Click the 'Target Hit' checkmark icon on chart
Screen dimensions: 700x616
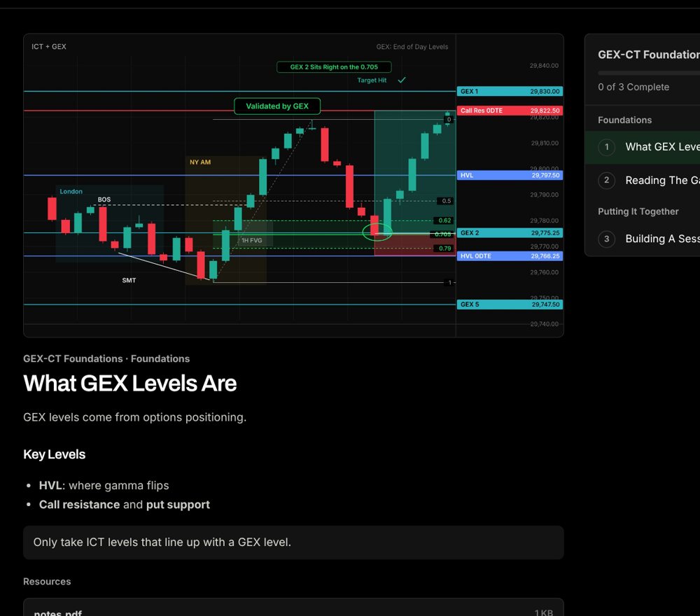pyautogui.click(x=402, y=80)
